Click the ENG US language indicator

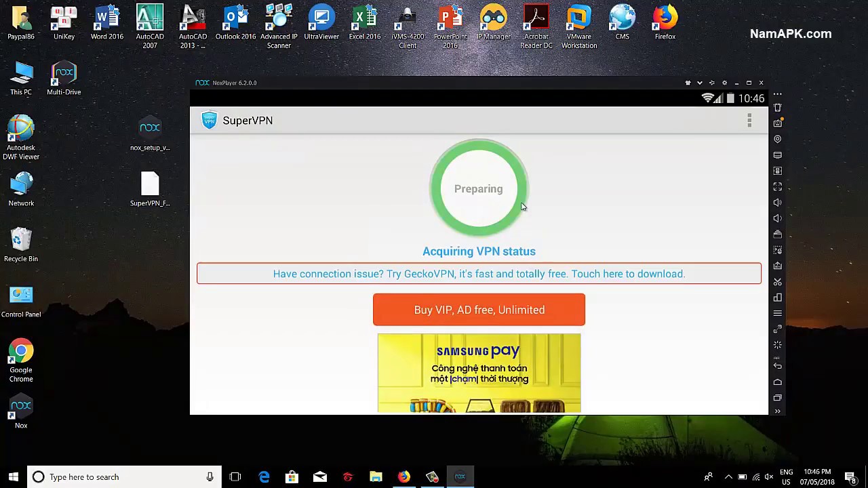point(787,477)
